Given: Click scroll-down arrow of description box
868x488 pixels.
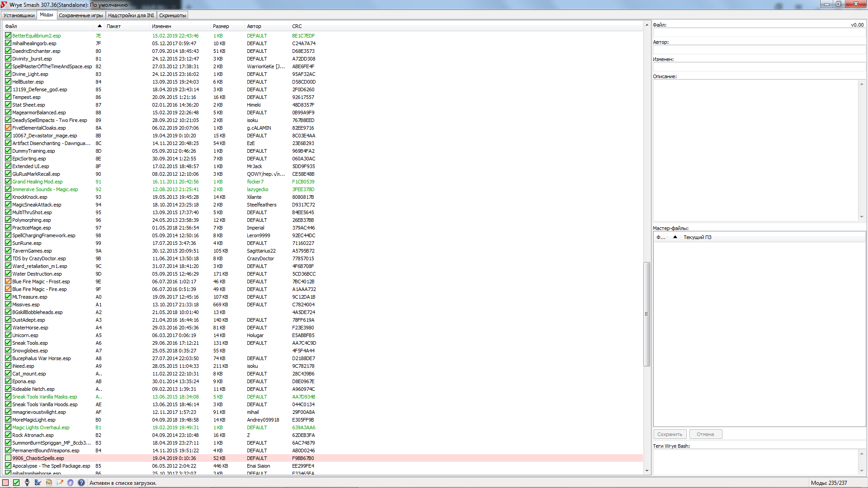Looking at the screenshot, I should 862,217.
